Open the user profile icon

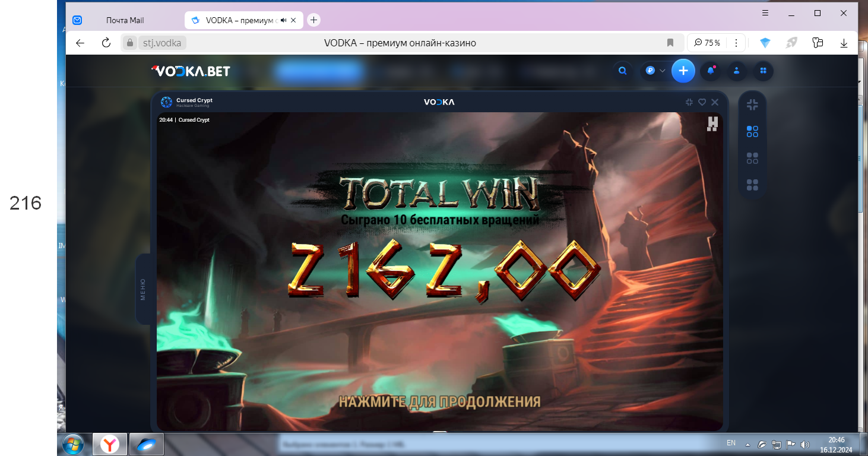click(737, 71)
